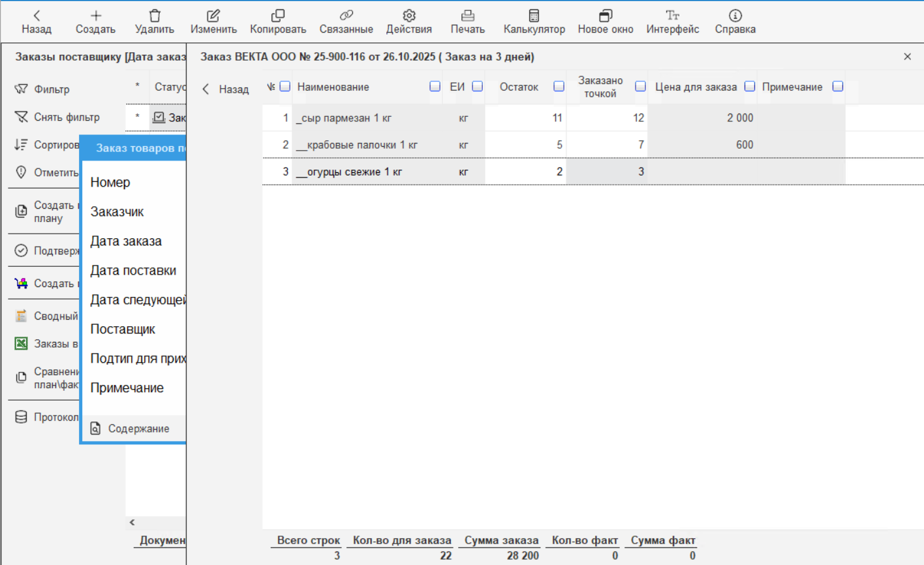924x565 pixels.
Task: Toggle checkbox after Примечание column header
Action: point(838,87)
